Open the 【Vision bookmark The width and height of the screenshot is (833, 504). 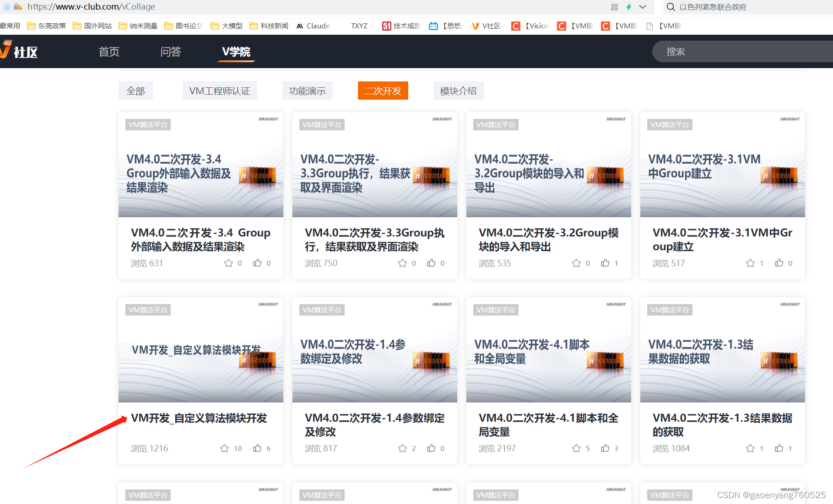(x=530, y=26)
